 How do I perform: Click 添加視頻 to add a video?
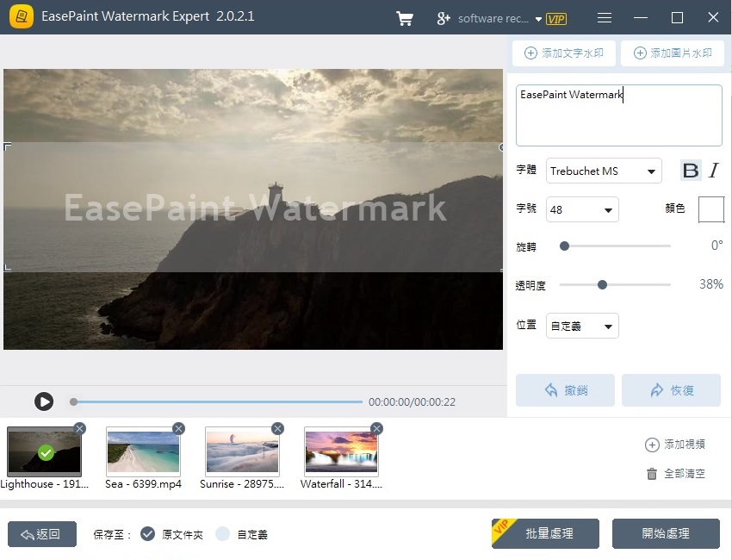click(675, 445)
